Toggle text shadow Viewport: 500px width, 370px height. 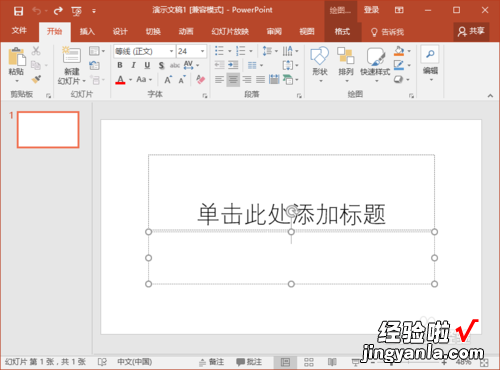click(161, 65)
